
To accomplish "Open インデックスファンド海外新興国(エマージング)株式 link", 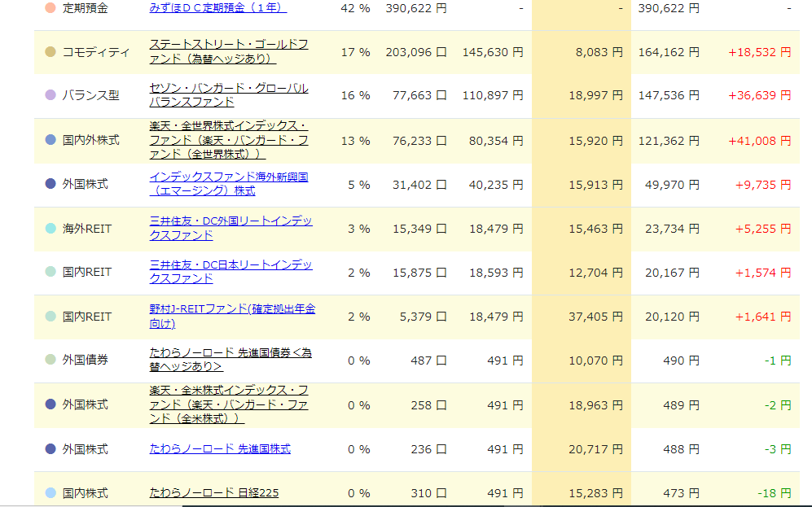I will (x=228, y=184).
